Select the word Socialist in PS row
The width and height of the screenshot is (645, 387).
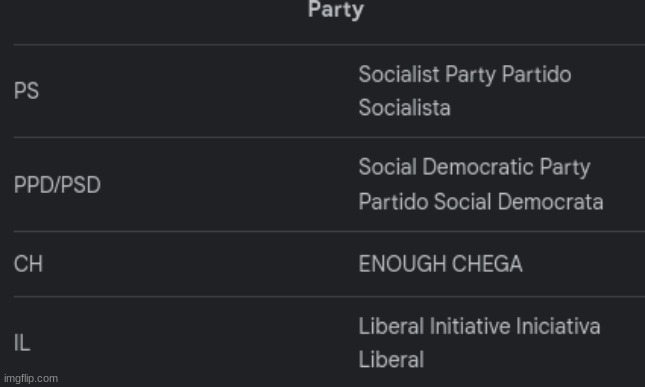(x=399, y=74)
